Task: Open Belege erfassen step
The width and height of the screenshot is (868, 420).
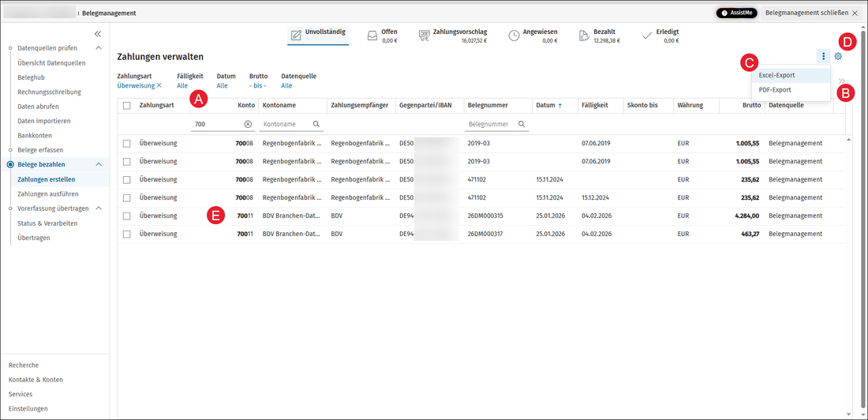Action: [x=40, y=149]
